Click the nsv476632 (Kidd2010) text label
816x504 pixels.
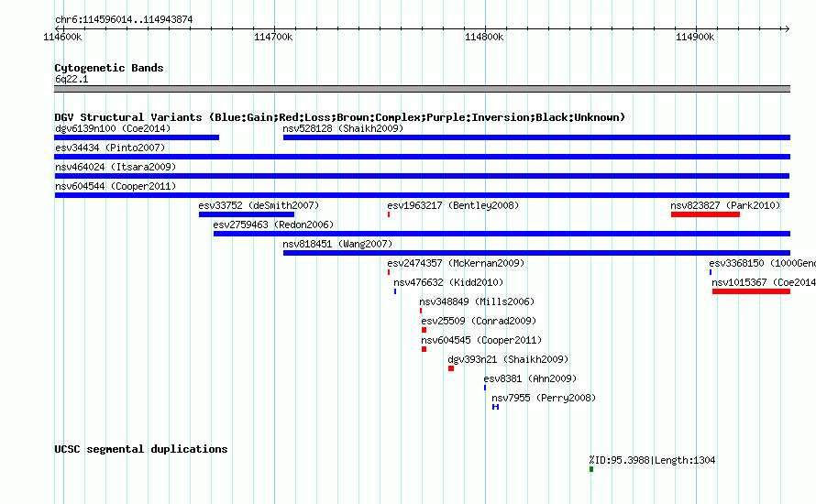(x=448, y=282)
